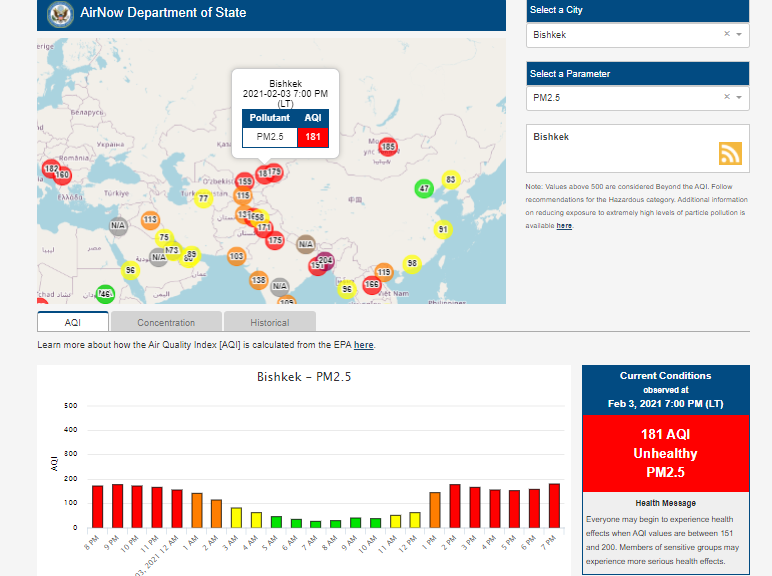Open the Historical tab
The height and width of the screenshot is (576, 772).
(269, 322)
